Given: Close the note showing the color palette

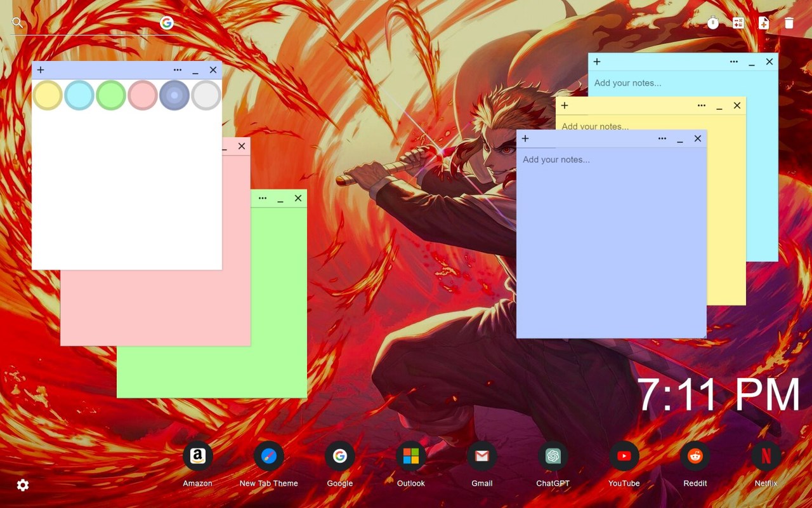Looking at the screenshot, I should click(213, 70).
